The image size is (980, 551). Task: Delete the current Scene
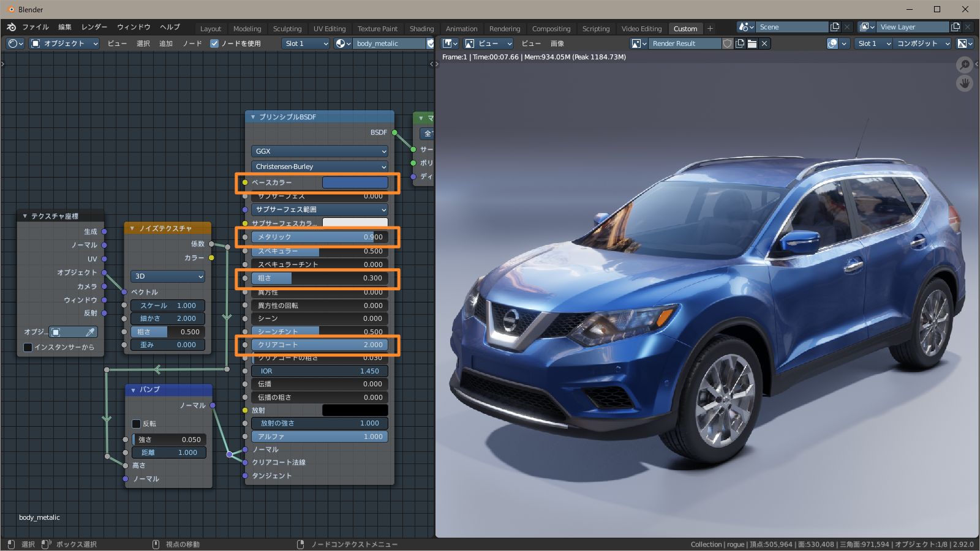[847, 27]
